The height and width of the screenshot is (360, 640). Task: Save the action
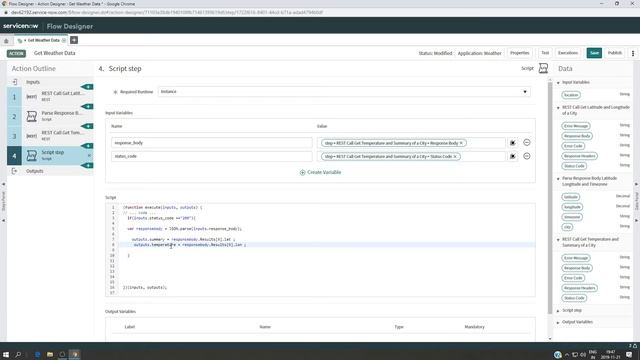[594, 53]
